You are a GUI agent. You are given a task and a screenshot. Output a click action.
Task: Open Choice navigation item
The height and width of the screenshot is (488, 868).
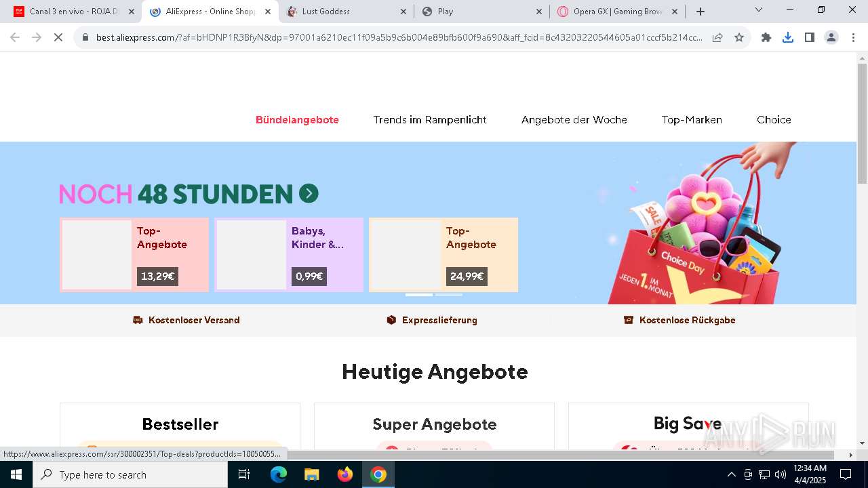tap(774, 120)
